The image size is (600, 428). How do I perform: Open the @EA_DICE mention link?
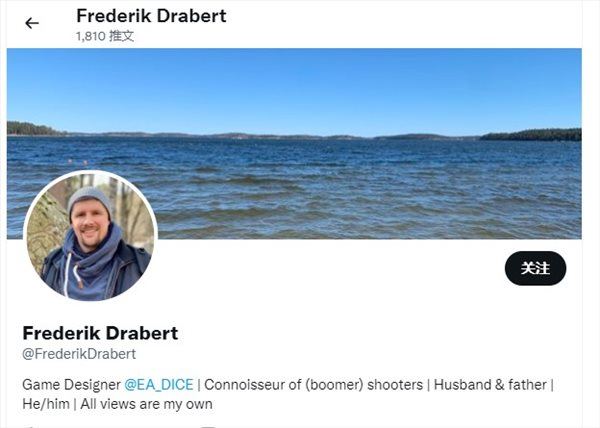click(x=159, y=384)
